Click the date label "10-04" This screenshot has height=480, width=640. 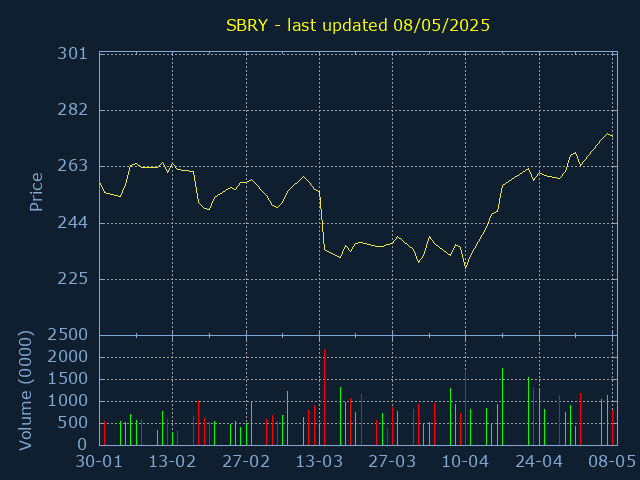(465, 462)
